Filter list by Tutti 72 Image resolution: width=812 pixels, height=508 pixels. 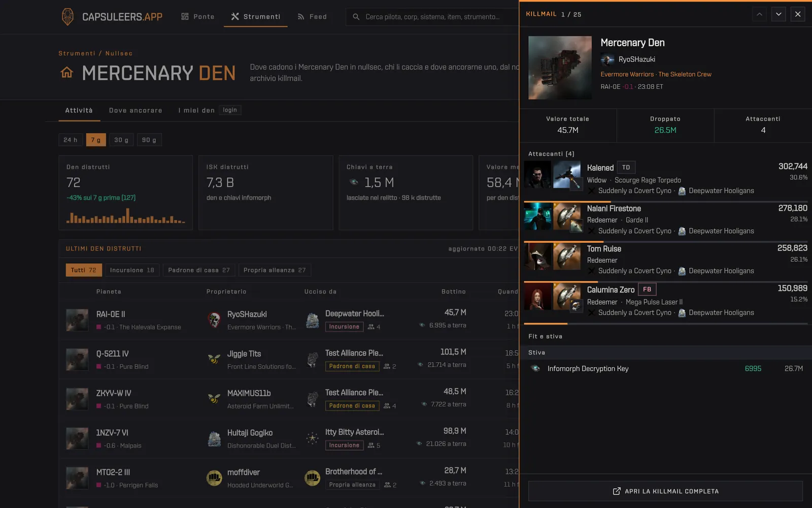(84, 270)
